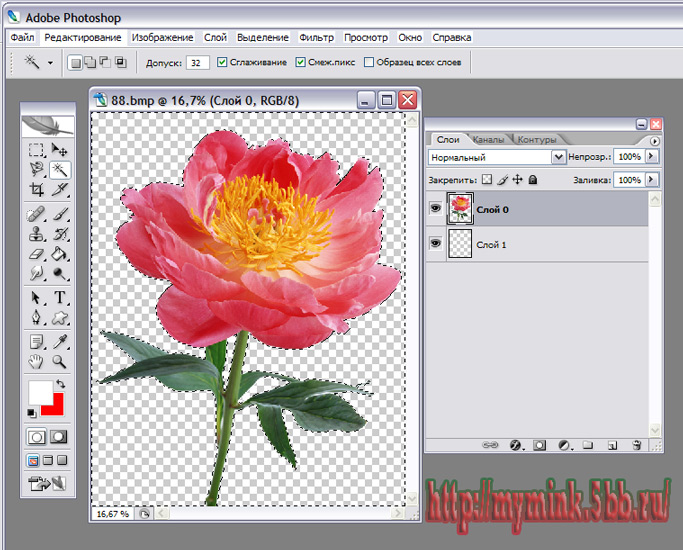Screen dimensions: 683x550
Task: Add layer mask icon in Layers panel
Action: (x=540, y=445)
